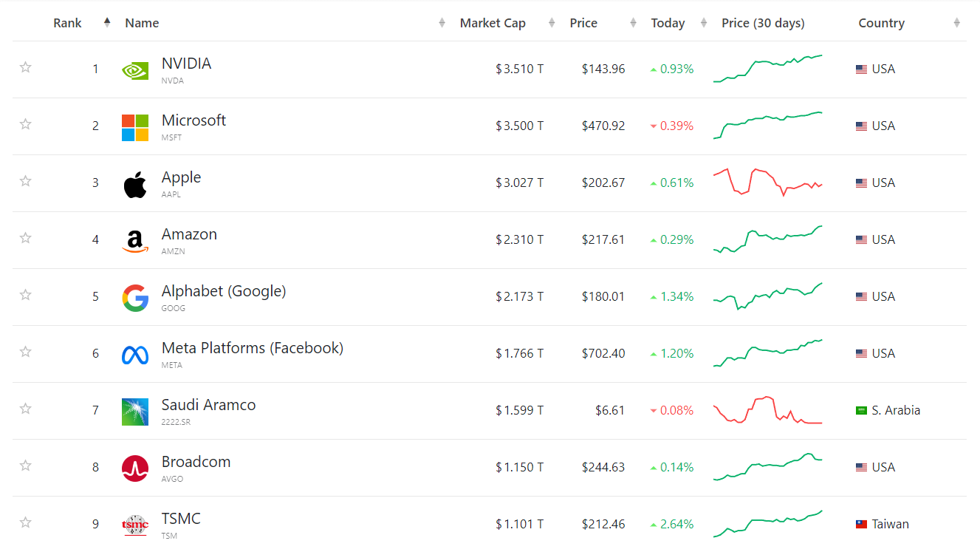Screen dimensions: 980x552
Task: Click the Apple logo icon
Action: tap(135, 184)
